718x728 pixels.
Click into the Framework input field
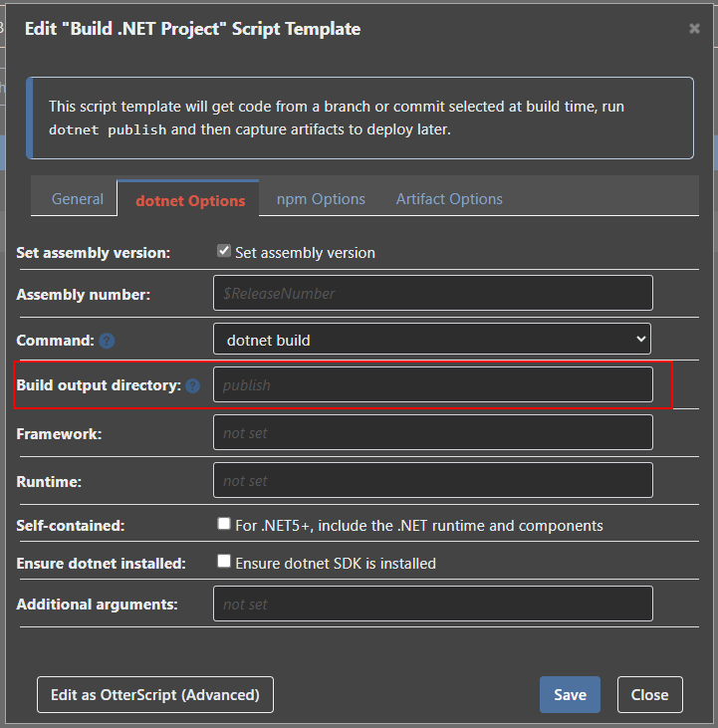tap(432, 433)
